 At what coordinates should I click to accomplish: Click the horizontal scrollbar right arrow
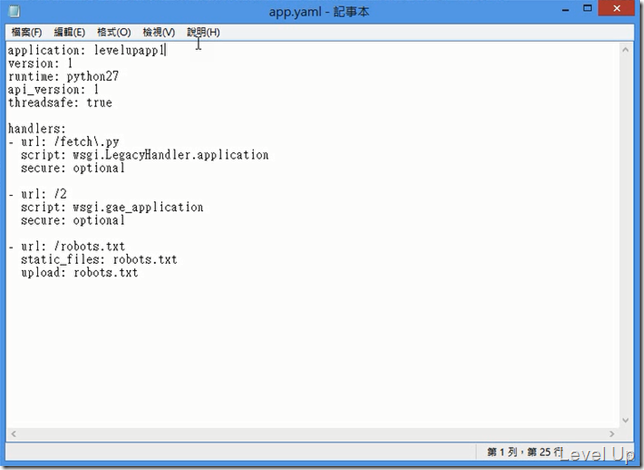(x=612, y=434)
